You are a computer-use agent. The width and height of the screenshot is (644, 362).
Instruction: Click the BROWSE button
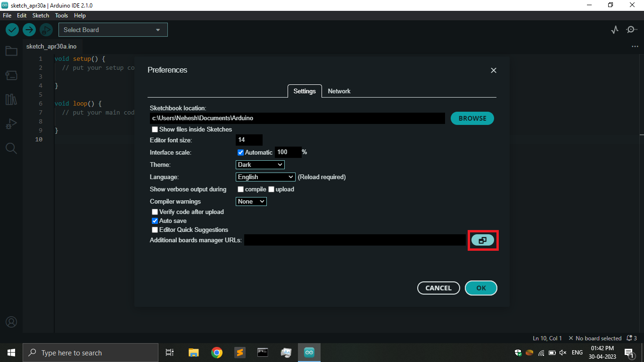click(x=472, y=118)
